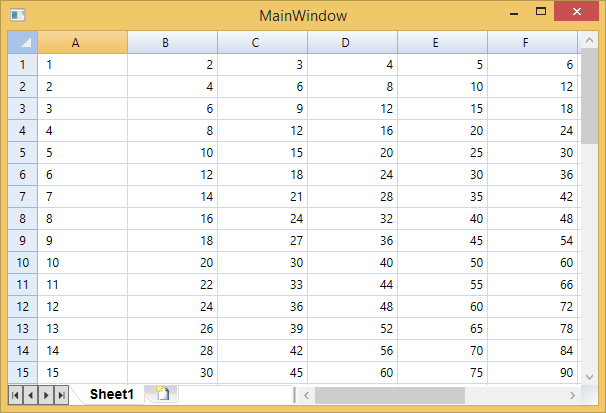Screen dimensions: 606x413
Task: Maximize the MainWindow window
Action: point(541,13)
